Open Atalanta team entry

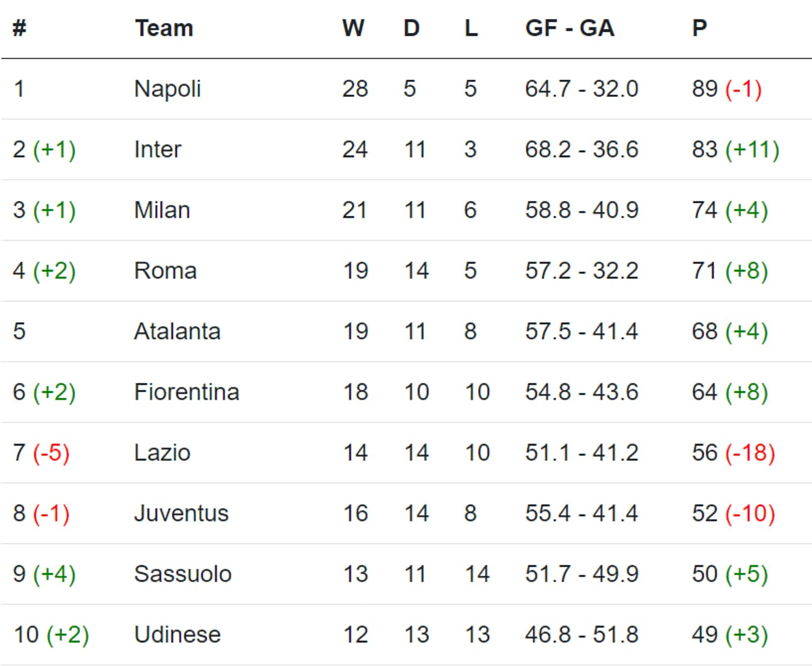click(x=177, y=332)
